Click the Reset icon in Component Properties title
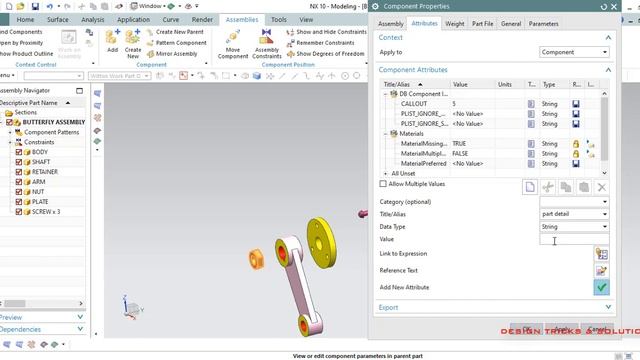Viewport: 640px width, 360px height. tap(604, 7)
